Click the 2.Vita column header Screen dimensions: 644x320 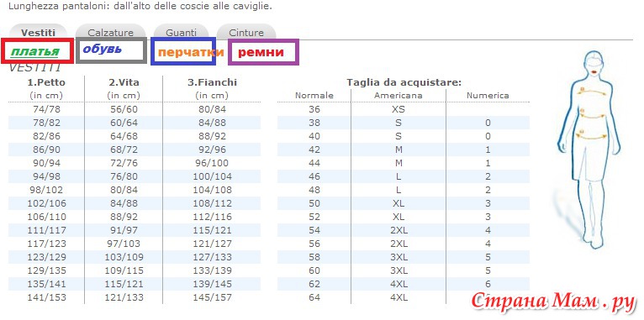pos(124,82)
